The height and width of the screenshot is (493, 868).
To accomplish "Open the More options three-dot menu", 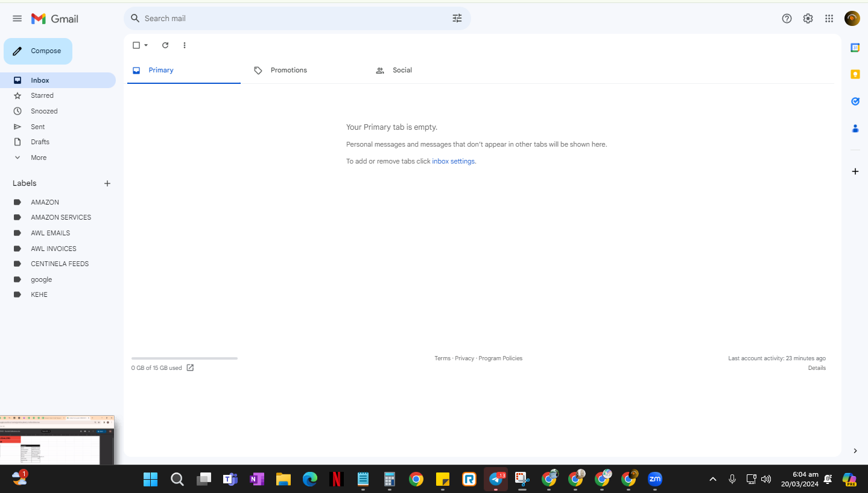I will (185, 45).
